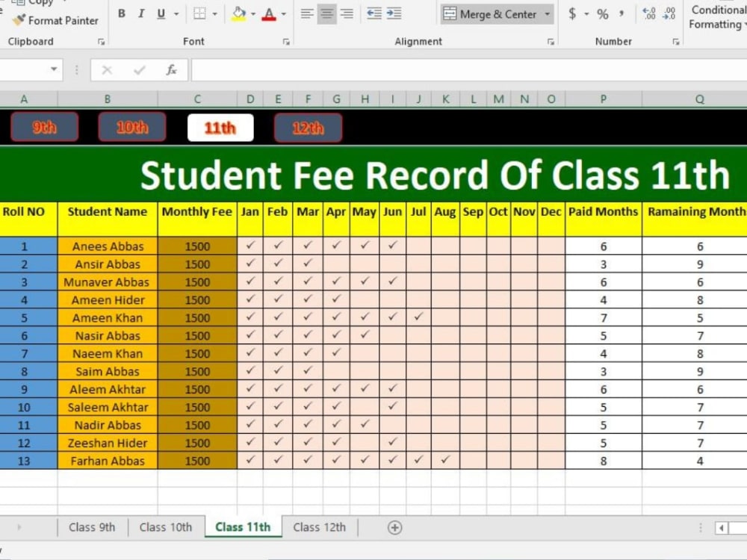Increase indent
747x560 pixels.
click(x=394, y=13)
